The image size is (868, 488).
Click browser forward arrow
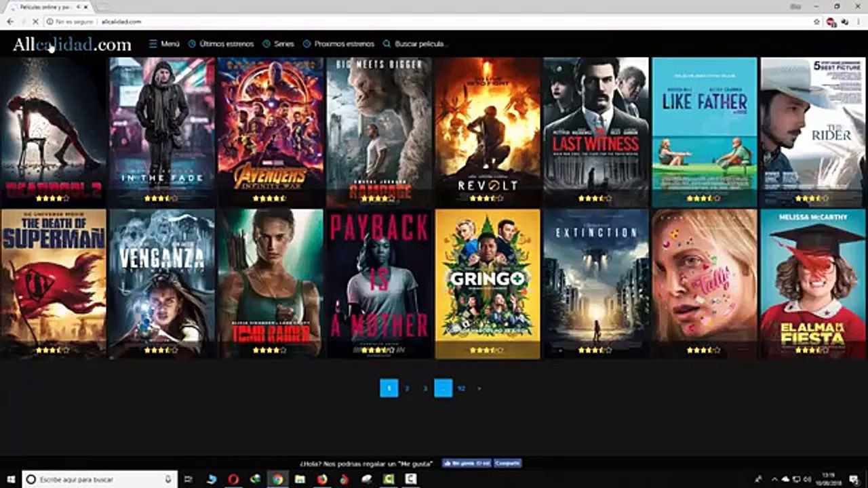pos(22,22)
